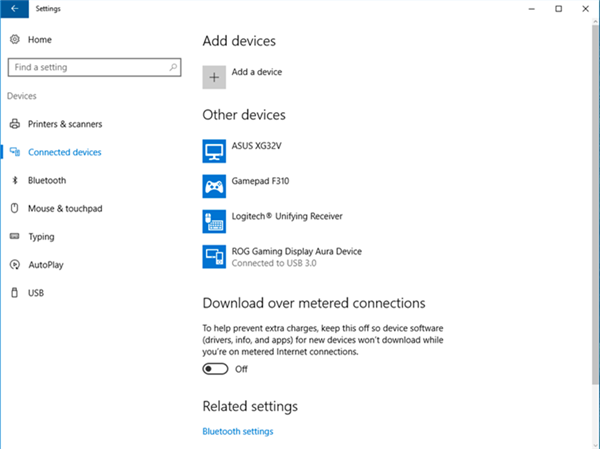Click the Gamepad F310 controller icon
600x449 pixels.
click(x=214, y=185)
